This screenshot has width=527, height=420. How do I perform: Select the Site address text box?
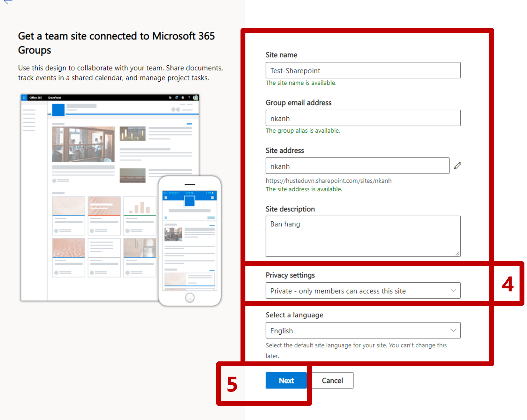coord(357,166)
